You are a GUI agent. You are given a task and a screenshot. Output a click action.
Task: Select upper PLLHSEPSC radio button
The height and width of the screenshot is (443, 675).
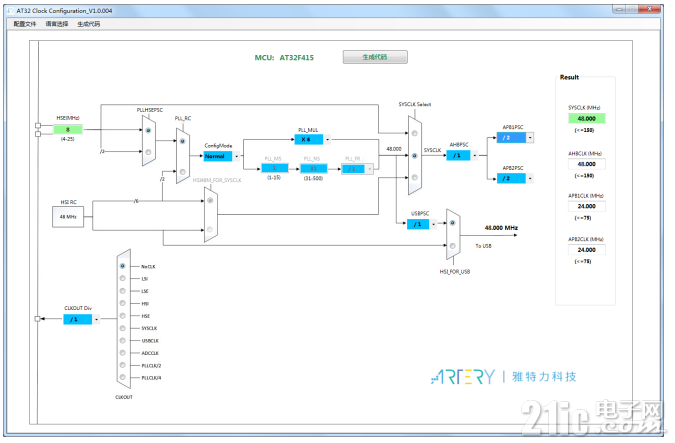(148, 130)
